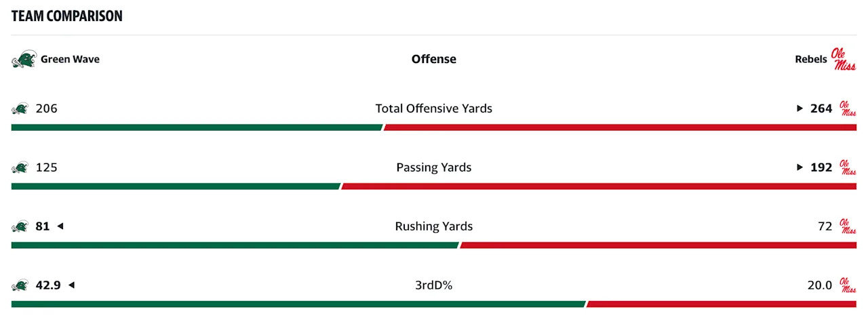Screen dimensions: 868x324
Task: Click the Green Wave logo in header
Action: (x=23, y=60)
